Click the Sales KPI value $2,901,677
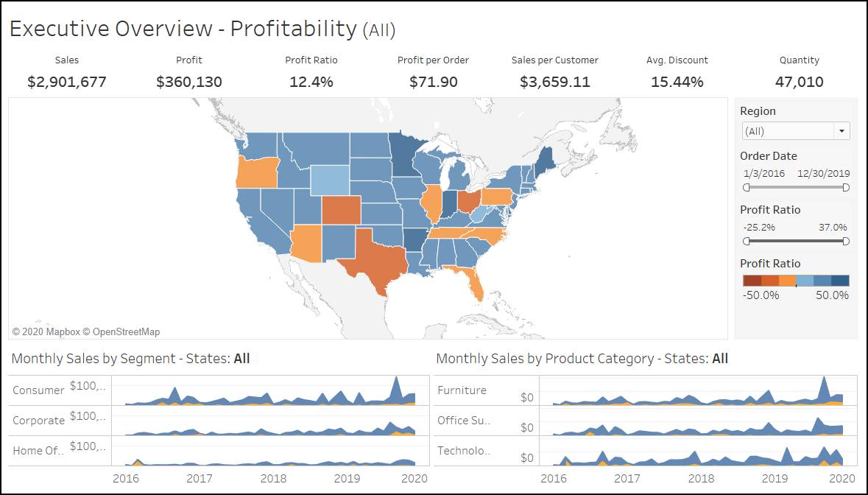The image size is (868, 495). [66, 81]
